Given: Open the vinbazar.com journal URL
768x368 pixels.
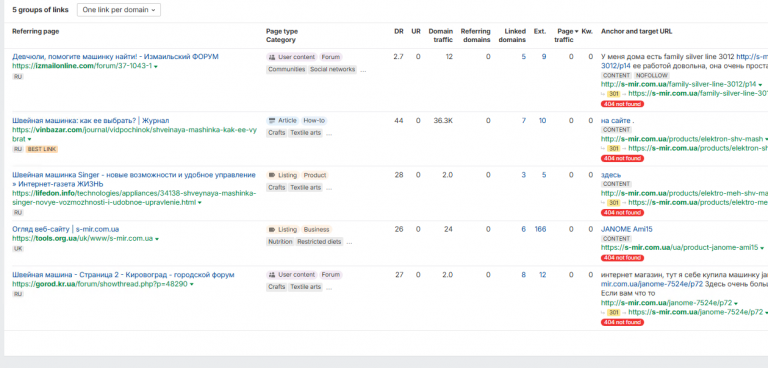Looking at the screenshot, I should tap(134, 134).
